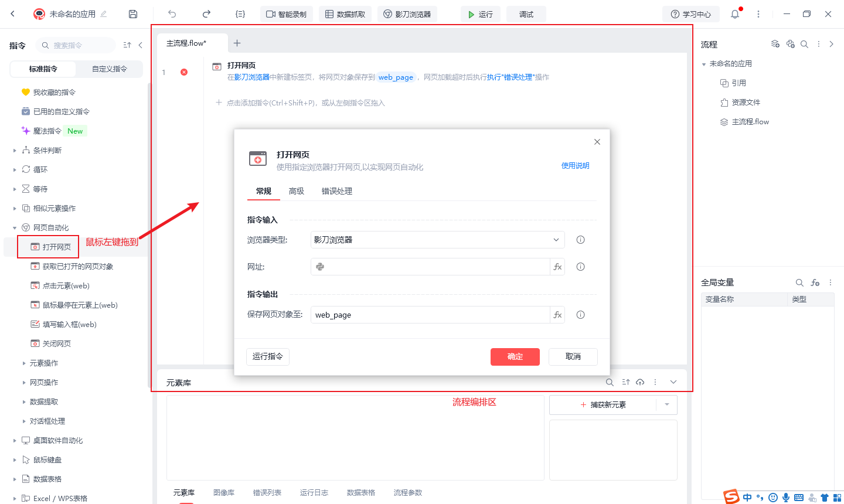The height and width of the screenshot is (504, 844).
Task: Click the info icon beside 保存网页对象至
Action: (580, 315)
